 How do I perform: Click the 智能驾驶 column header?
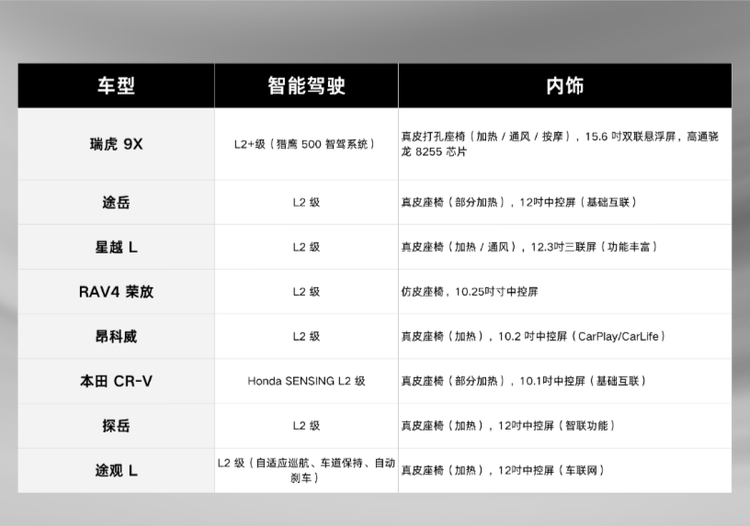(x=306, y=86)
